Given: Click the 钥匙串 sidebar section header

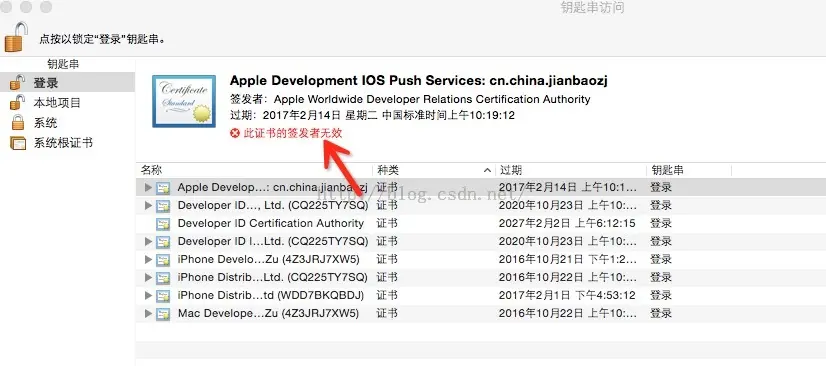Looking at the screenshot, I should [x=63, y=64].
